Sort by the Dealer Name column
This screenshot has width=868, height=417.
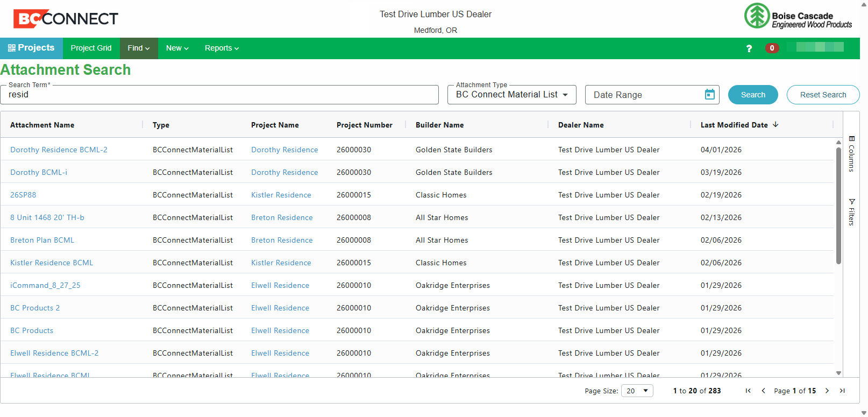[581, 125]
